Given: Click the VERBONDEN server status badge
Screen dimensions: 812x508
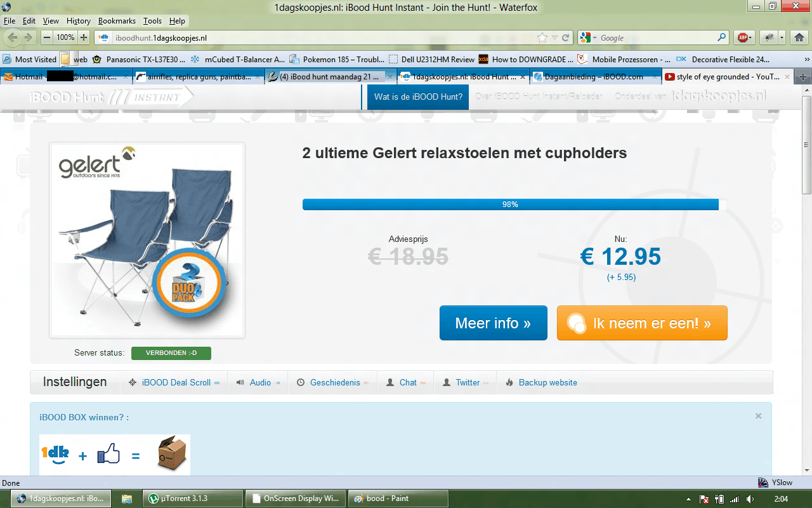Looking at the screenshot, I should pyautogui.click(x=171, y=353).
